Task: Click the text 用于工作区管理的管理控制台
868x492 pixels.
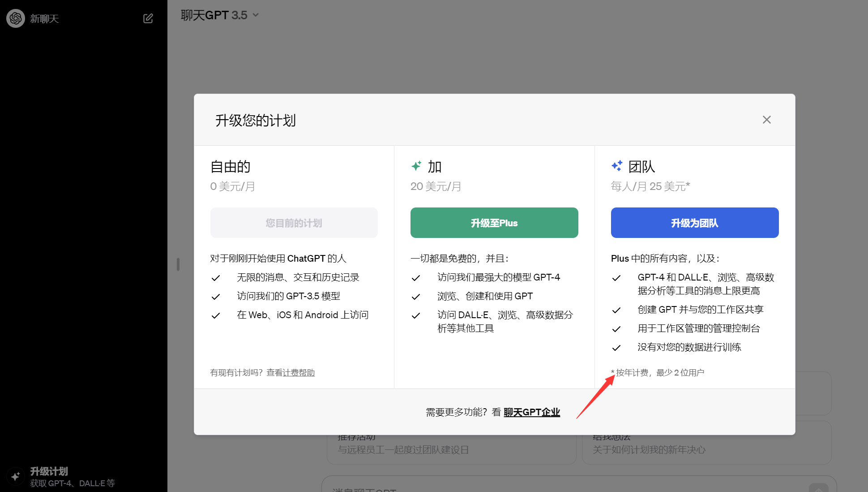Action: click(699, 328)
